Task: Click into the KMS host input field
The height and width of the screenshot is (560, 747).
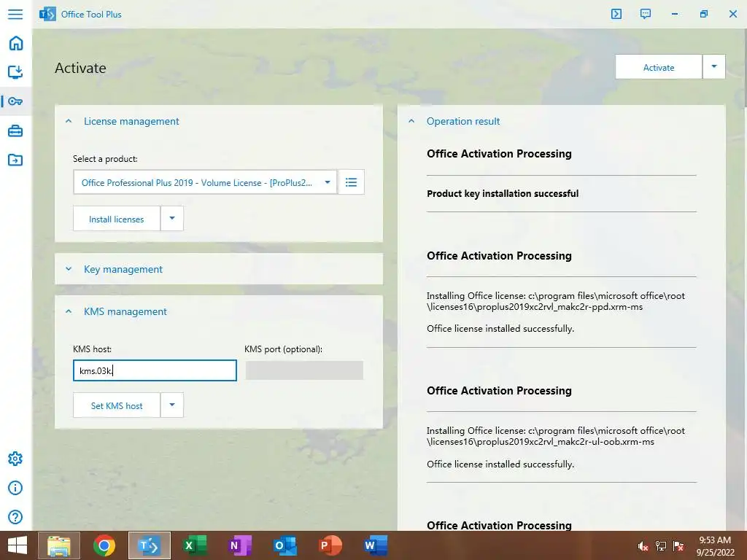Action: pos(155,370)
